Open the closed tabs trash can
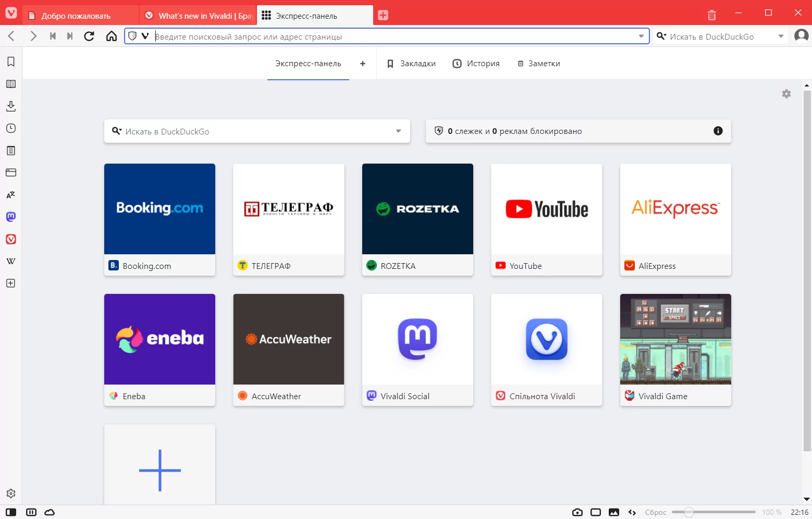812x519 pixels. click(712, 15)
